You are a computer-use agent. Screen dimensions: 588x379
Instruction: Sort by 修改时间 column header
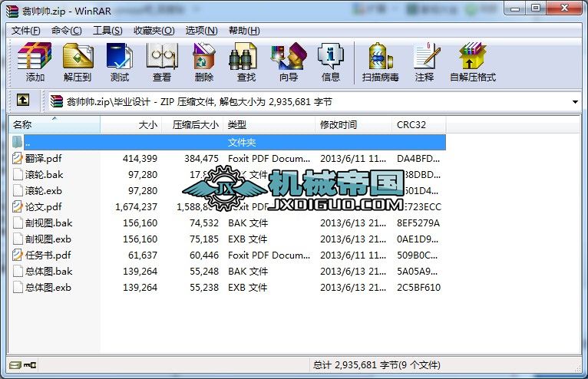click(353, 124)
